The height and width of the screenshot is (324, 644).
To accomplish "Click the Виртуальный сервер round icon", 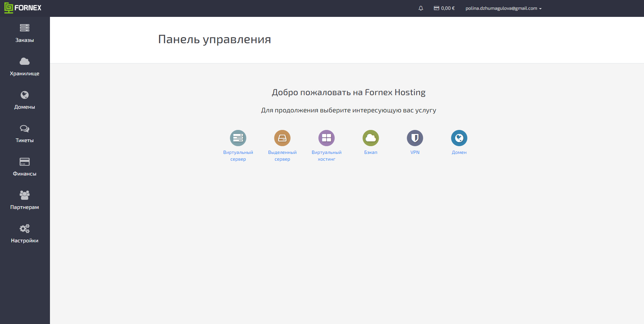I will tap(238, 138).
